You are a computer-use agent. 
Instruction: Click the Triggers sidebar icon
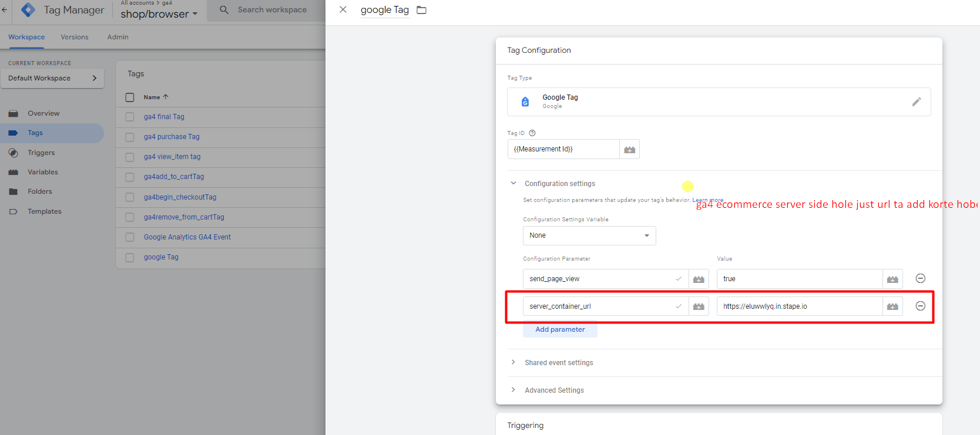(13, 153)
